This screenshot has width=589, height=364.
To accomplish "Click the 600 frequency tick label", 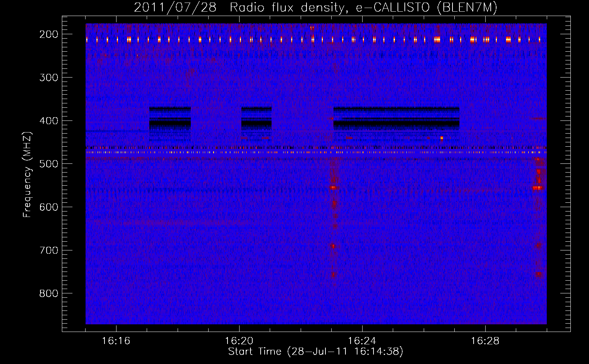I will click(x=49, y=207).
